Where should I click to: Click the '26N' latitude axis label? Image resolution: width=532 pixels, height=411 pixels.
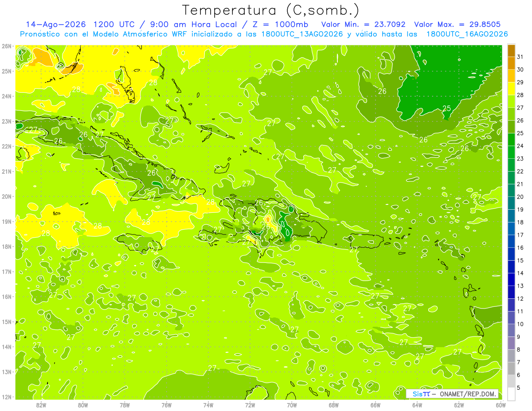(x=7, y=46)
